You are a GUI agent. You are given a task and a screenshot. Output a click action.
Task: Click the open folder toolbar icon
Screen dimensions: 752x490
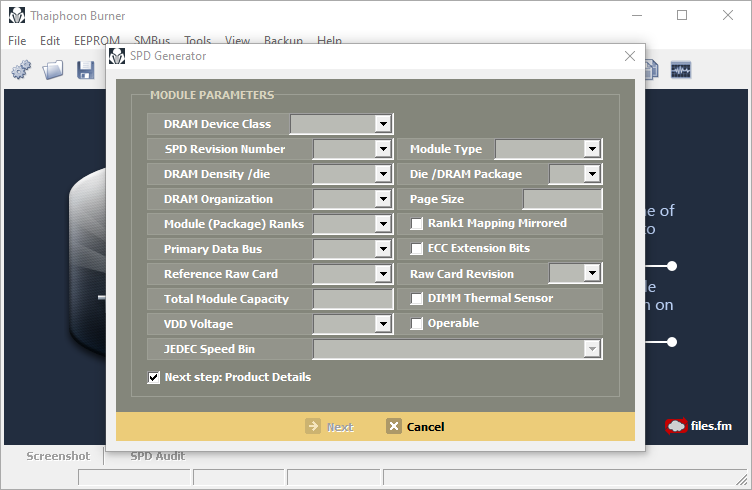[53, 70]
